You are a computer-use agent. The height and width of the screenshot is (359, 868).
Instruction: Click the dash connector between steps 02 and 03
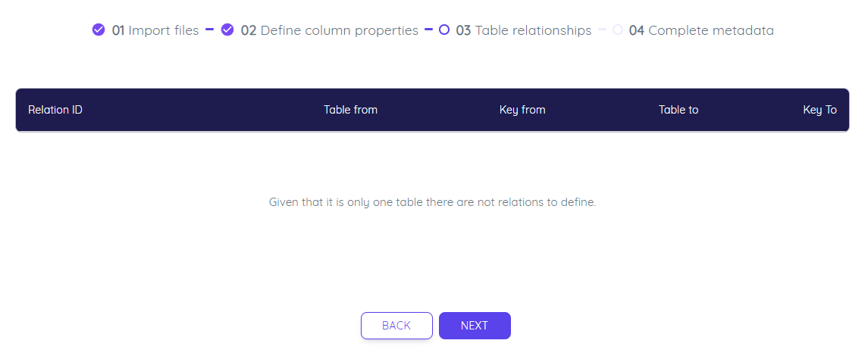428,30
